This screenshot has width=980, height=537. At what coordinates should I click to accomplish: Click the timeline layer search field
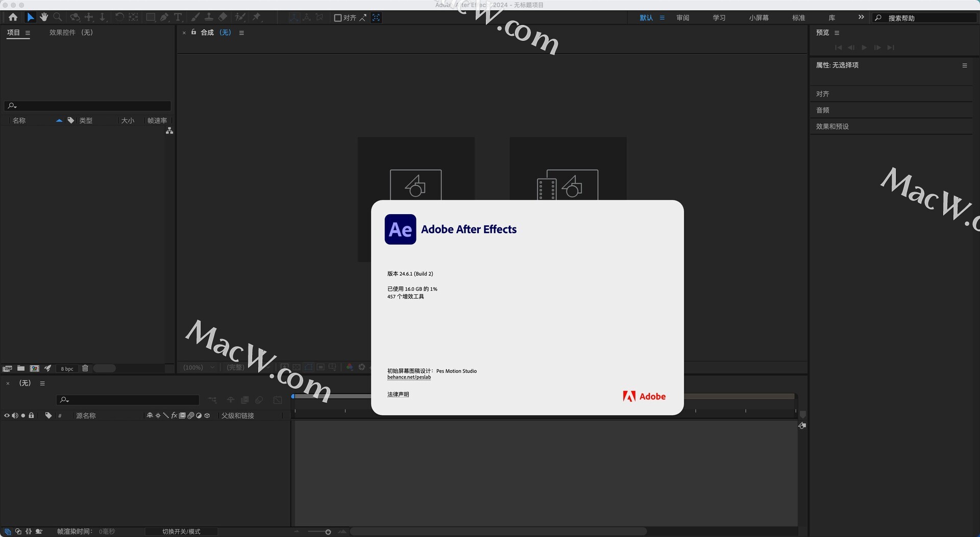[x=128, y=400]
